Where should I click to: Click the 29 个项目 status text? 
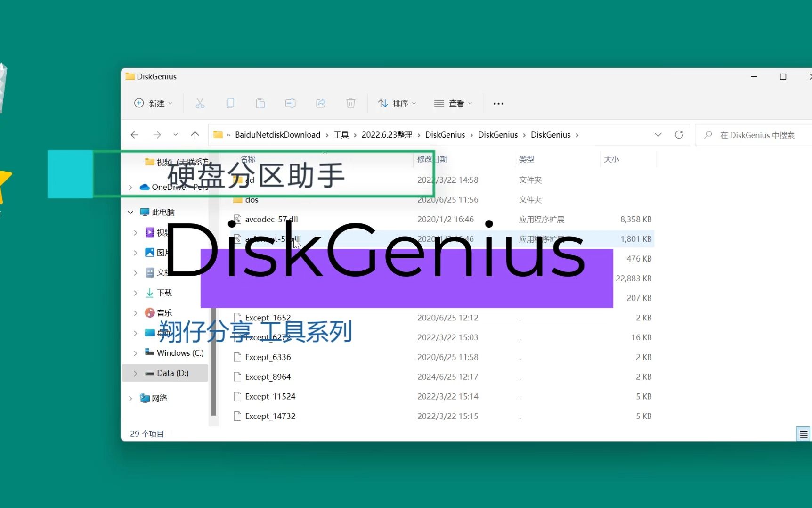147,434
